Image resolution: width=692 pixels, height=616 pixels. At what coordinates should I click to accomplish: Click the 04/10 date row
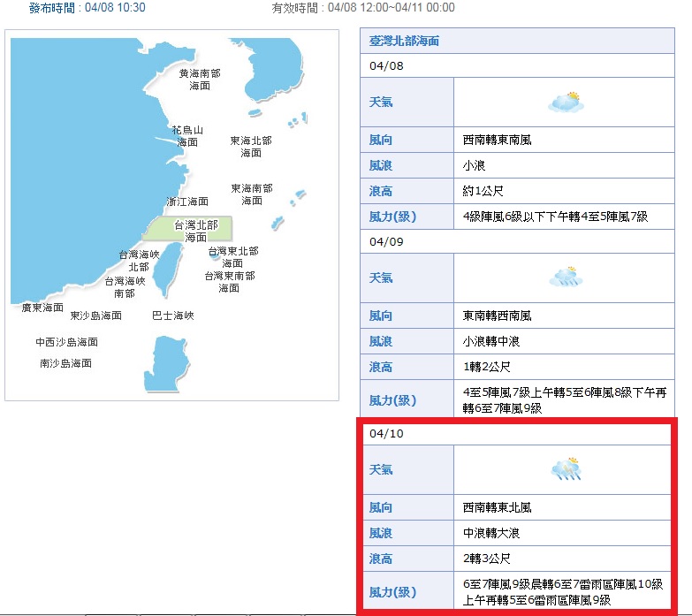point(517,433)
